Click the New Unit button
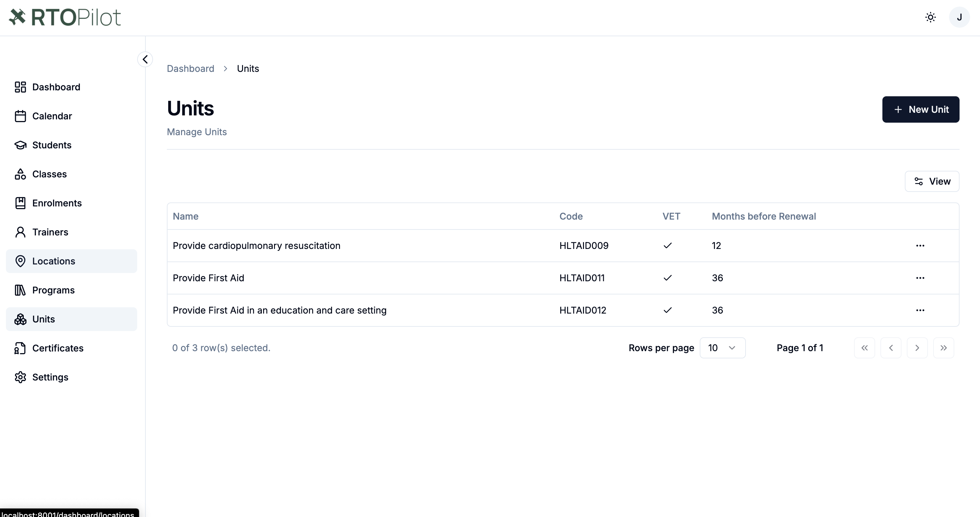The image size is (980, 517). tap(921, 109)
